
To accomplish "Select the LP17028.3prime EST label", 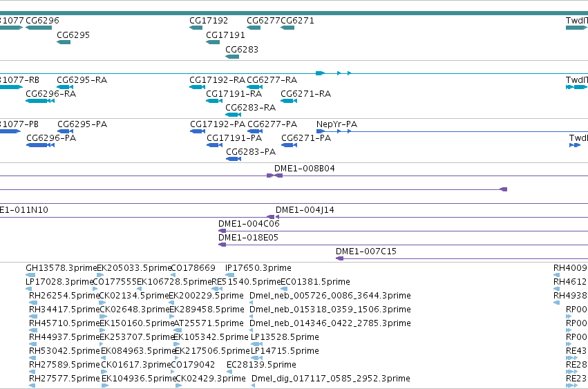I will 59,282.
